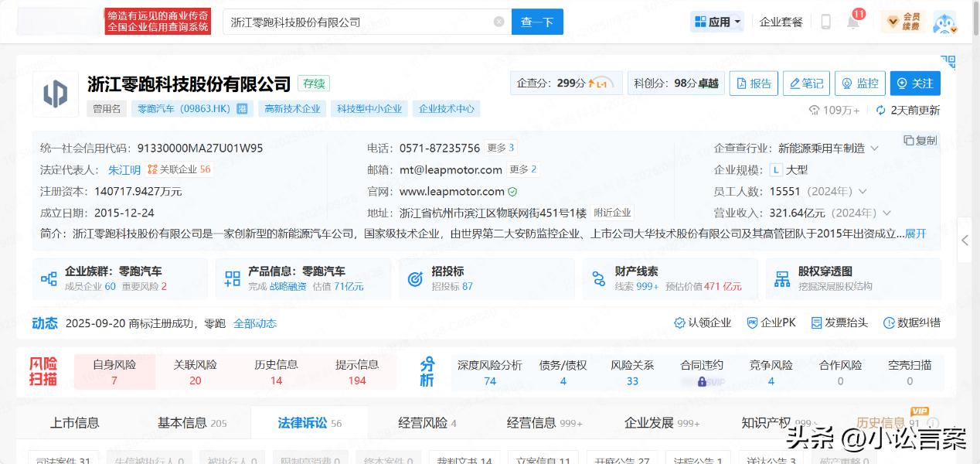
Task: Open 债务/债权 4 analysis
Action: [563, 372]
